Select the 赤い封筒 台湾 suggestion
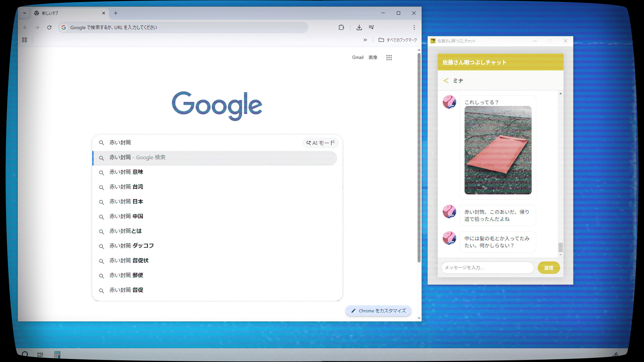 click(126, 187)
